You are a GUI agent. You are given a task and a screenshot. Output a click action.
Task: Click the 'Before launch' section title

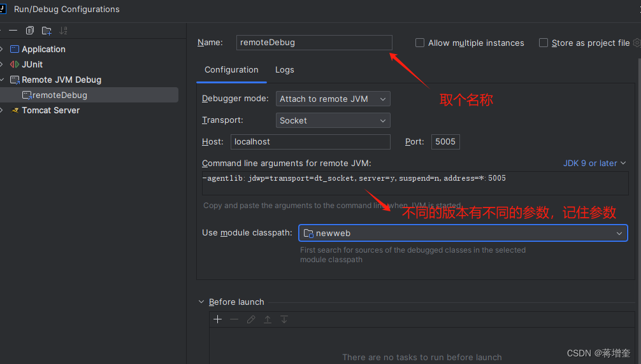tap(236, 302)
